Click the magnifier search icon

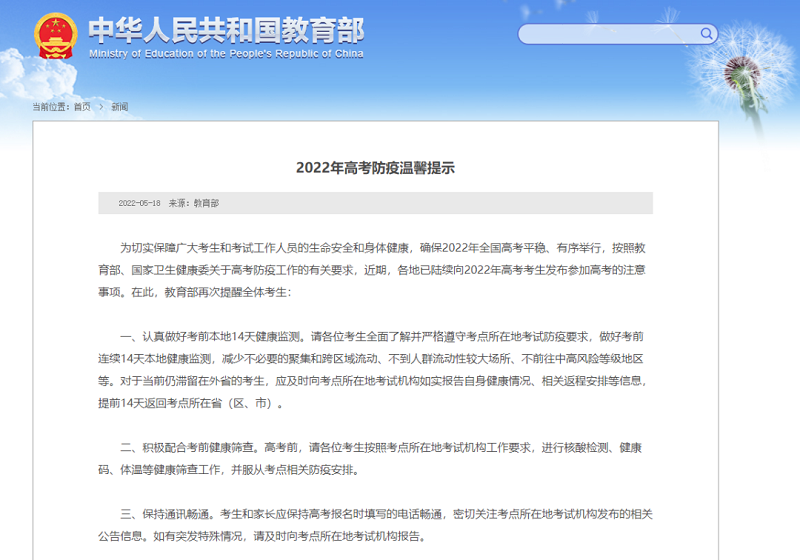(707, 34)
